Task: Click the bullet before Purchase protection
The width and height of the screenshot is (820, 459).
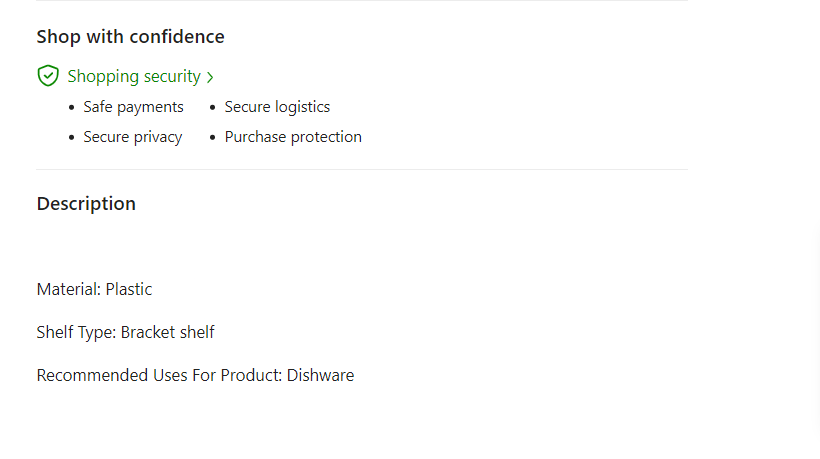Action: coord(213,138)
